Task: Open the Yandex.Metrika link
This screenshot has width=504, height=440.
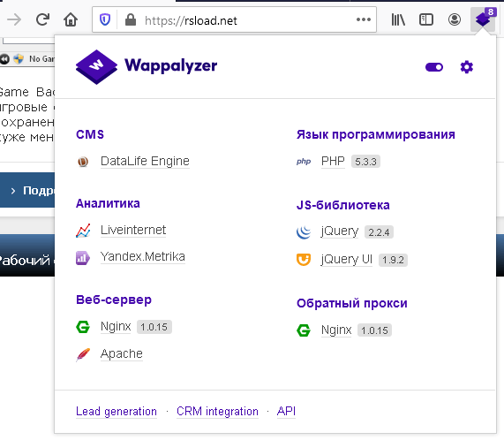Action: point(143,256)
